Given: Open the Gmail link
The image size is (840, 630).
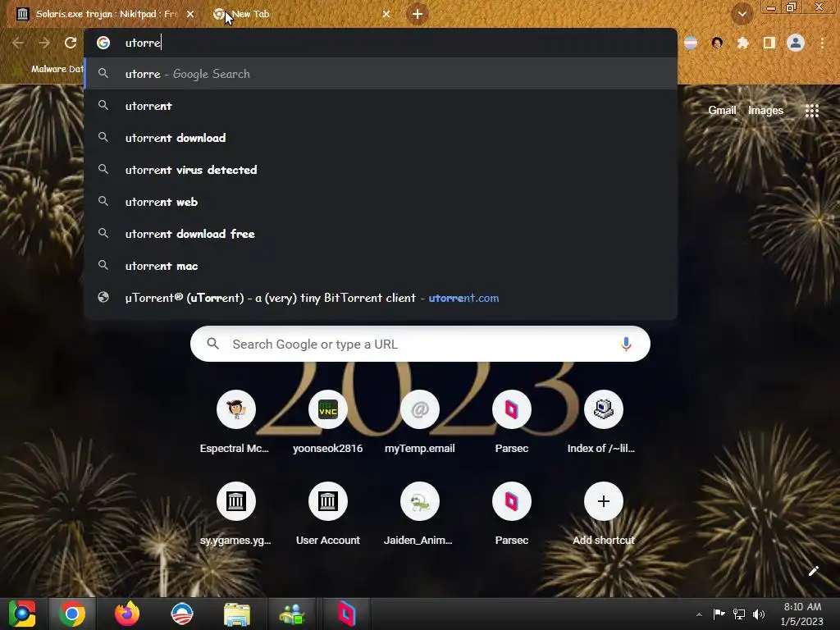Looking at the screenshot, I should pos(722,111).
